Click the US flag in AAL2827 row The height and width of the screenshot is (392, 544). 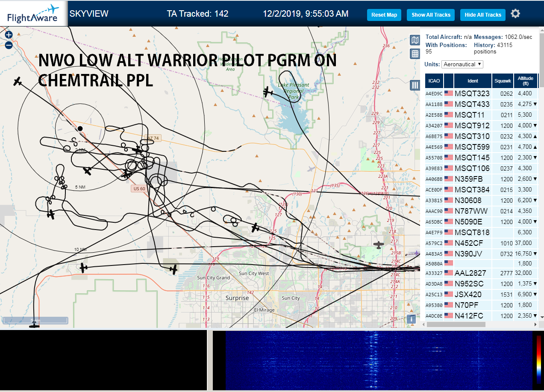pyautogui.click(x=449, y=273)
